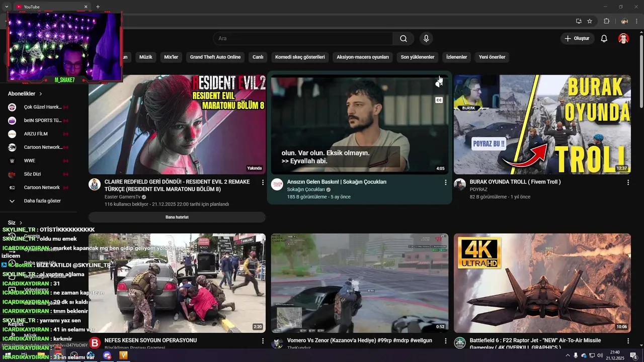
Task: Open the Easter GamersTv channel avatar
Action: pos(95,184)
